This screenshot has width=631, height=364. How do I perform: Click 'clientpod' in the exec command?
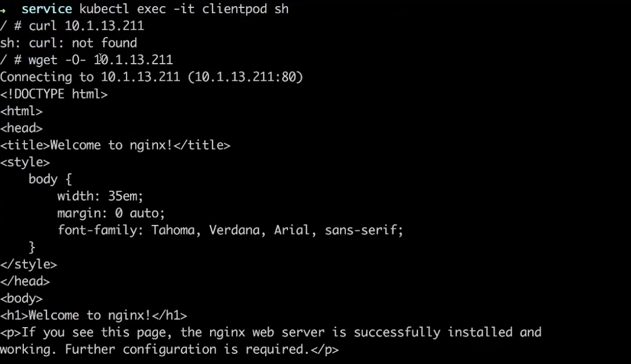(234, 9)
